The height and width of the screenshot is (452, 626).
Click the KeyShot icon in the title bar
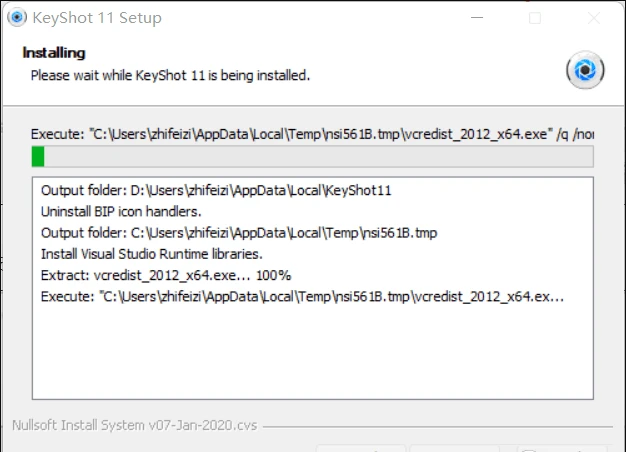point(17,18)
